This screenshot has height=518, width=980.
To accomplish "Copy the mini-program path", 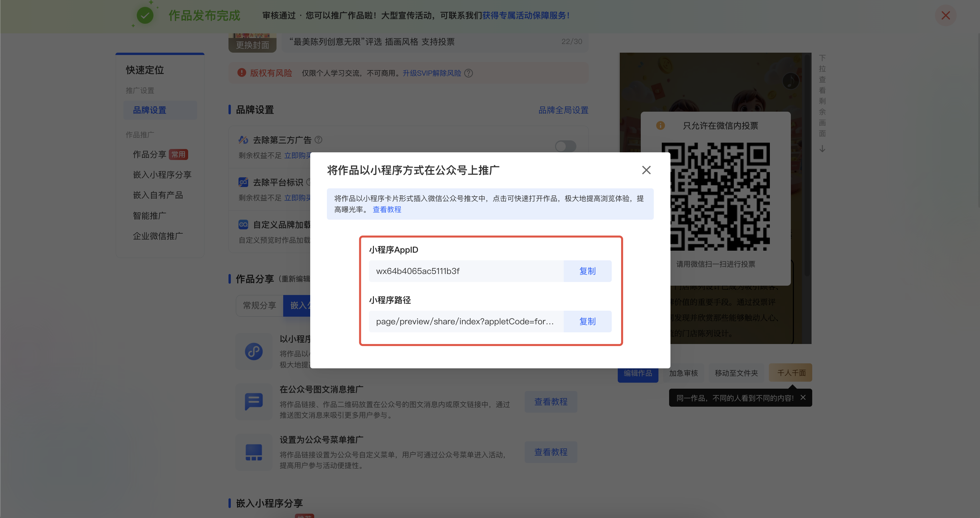I will click(x=587, y=322).
